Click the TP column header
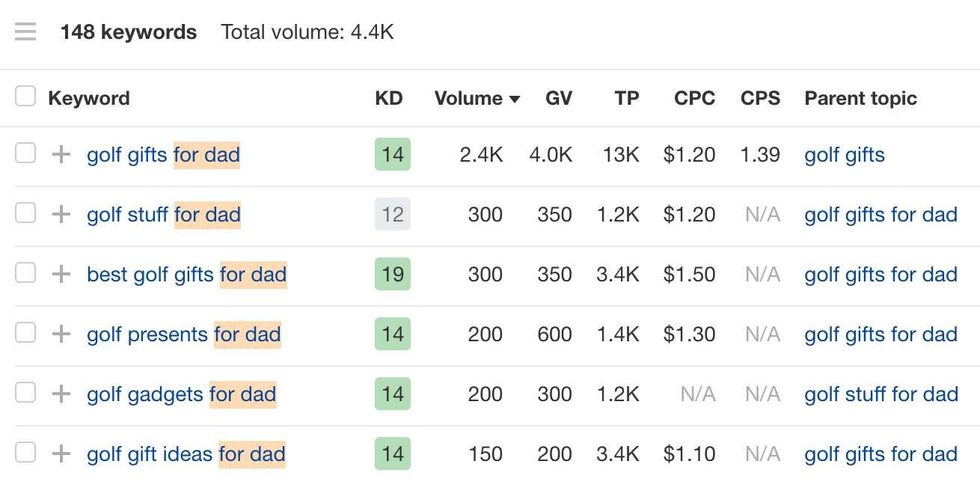 [x=627, y=98]
